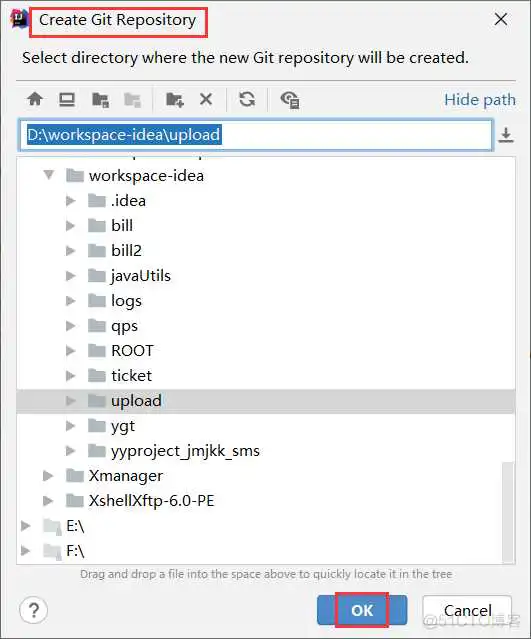Collapse the workspace-idea folder
Image resolution: width=531 pixels, height=639 pixels.
49,175
